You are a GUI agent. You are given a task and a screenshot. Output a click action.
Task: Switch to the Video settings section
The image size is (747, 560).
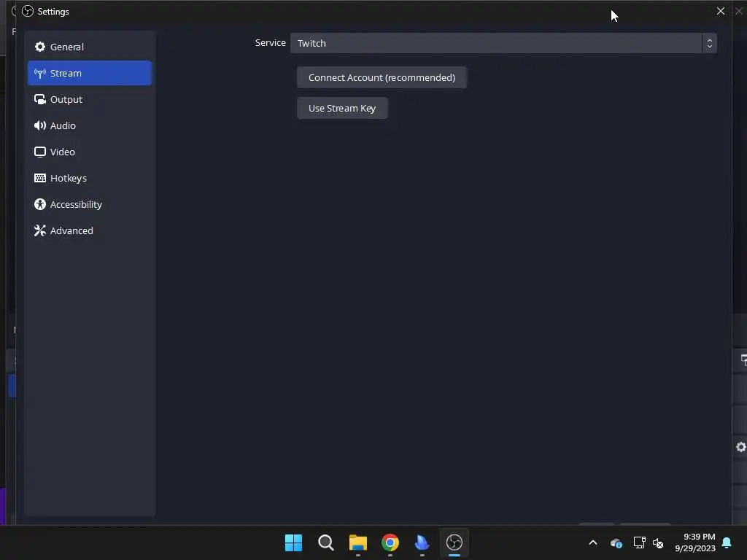pos(90,152)
